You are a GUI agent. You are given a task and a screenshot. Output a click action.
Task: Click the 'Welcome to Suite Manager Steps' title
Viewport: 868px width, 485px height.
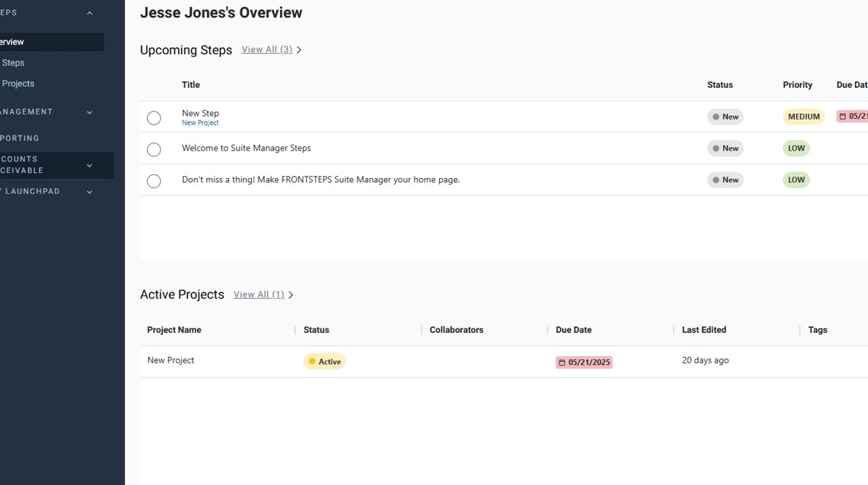[246, 148]
